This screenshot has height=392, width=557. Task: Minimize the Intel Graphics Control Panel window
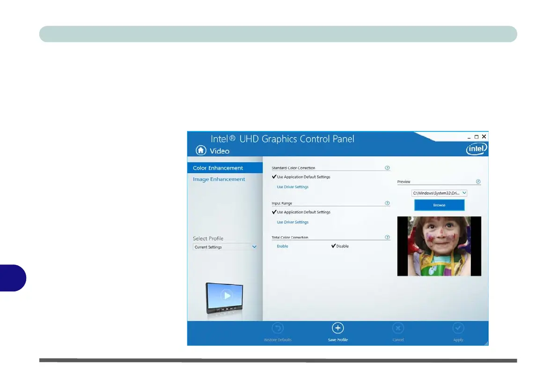click(x=469, y=137)
